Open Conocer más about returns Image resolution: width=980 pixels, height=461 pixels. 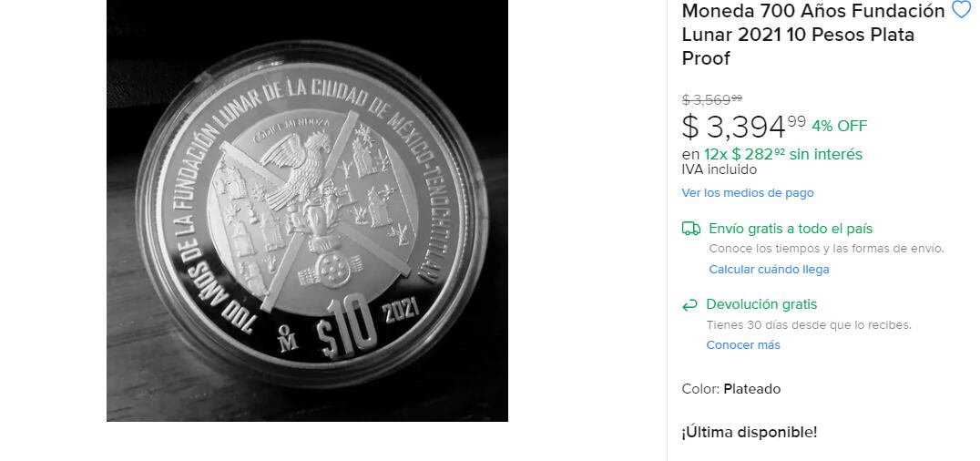click(743, 344)
